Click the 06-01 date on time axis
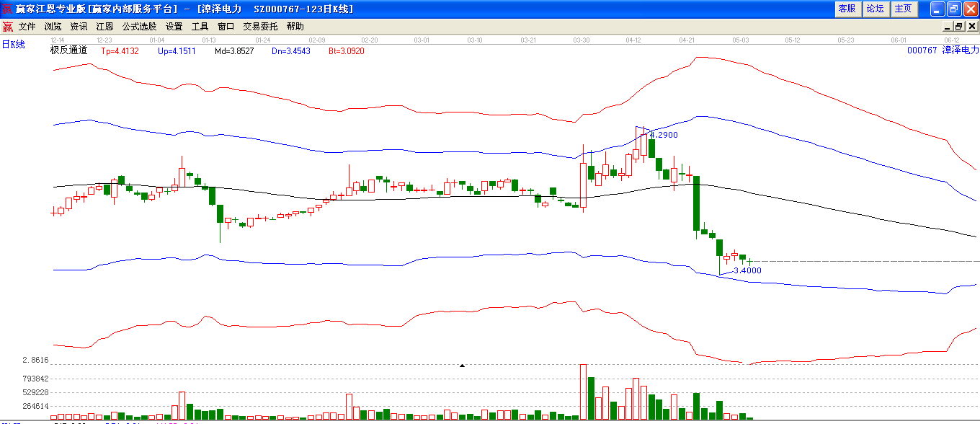 point(899,40)
